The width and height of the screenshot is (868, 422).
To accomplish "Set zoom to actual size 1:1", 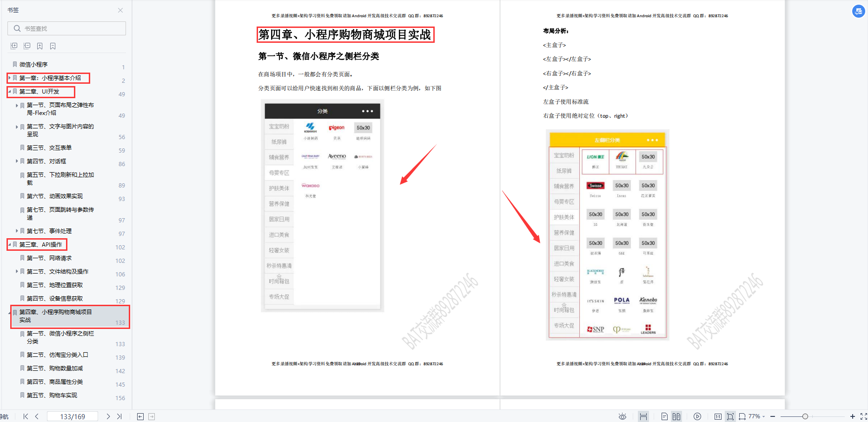I will pyautogui.click(x=718, y=416).
